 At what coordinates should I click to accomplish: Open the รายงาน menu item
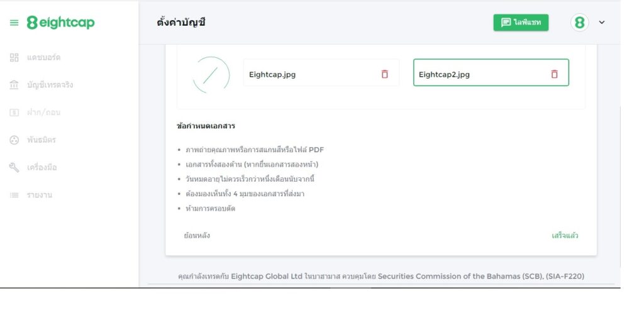click(x=39, y=195)
